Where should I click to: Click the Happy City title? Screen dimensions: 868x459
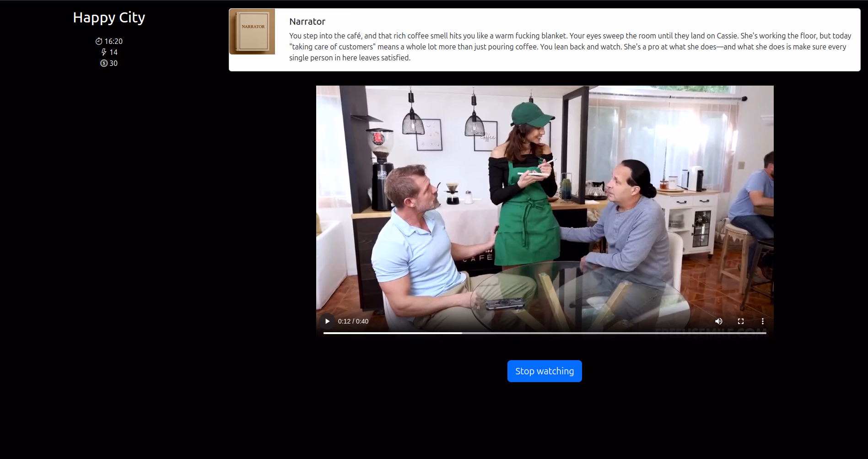(109, 17)
